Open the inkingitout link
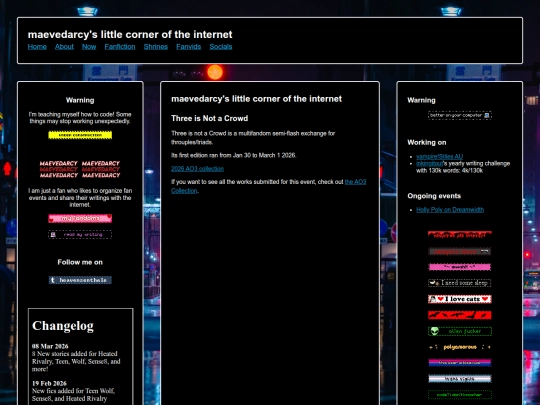Image resolution: width=540 pixels, height=405 pixels. tap(429, 164)
